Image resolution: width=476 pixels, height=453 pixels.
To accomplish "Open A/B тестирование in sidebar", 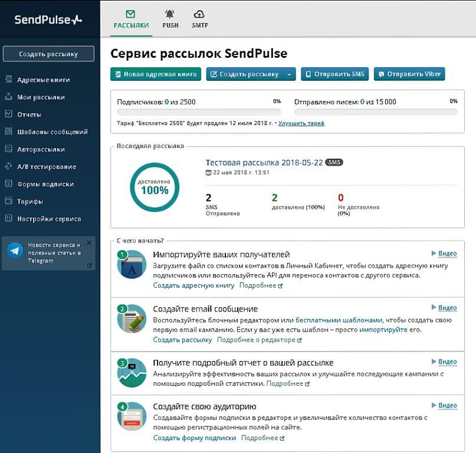I will click(x=47, y=167).
